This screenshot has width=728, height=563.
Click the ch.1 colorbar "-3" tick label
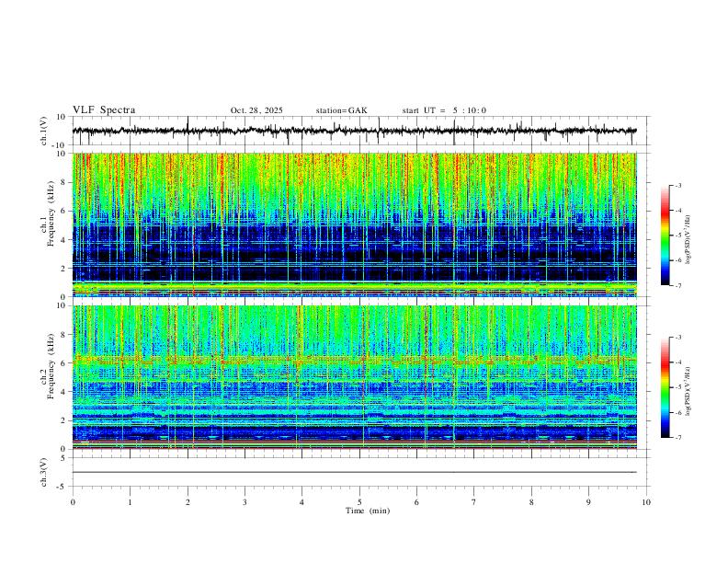pyautogui.click(x=677, y=185)
